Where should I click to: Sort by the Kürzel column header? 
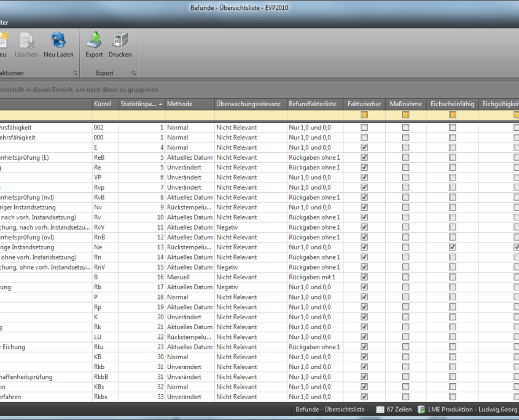point(105,104)
